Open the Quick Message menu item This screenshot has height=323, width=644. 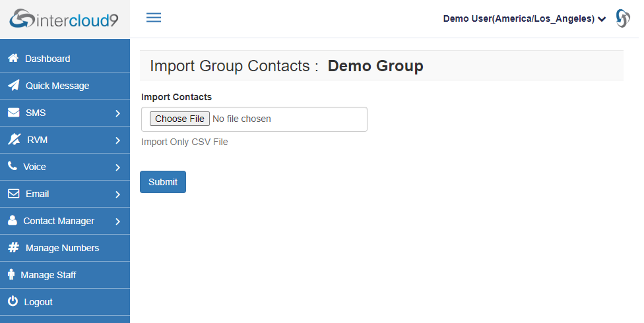click(65, 86)
